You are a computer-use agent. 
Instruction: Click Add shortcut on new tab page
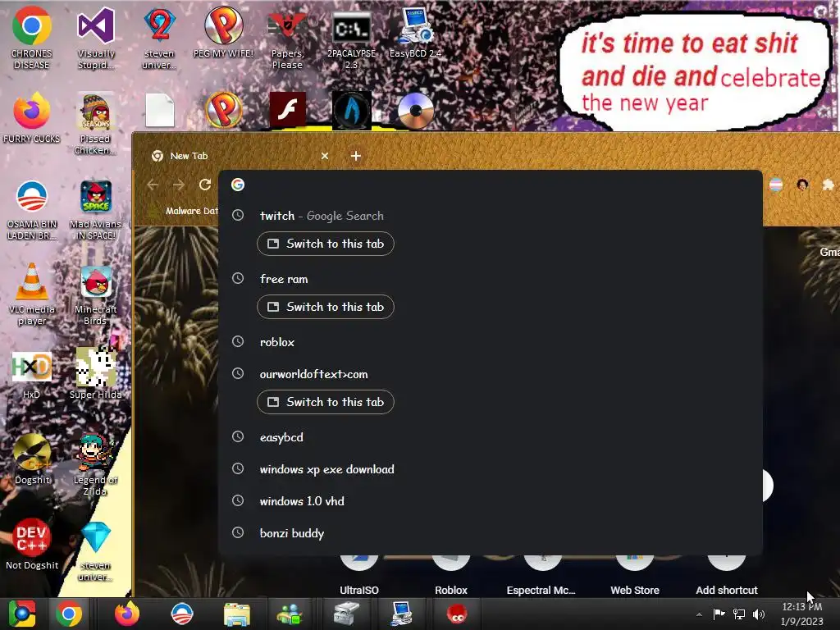pos(727,576)
